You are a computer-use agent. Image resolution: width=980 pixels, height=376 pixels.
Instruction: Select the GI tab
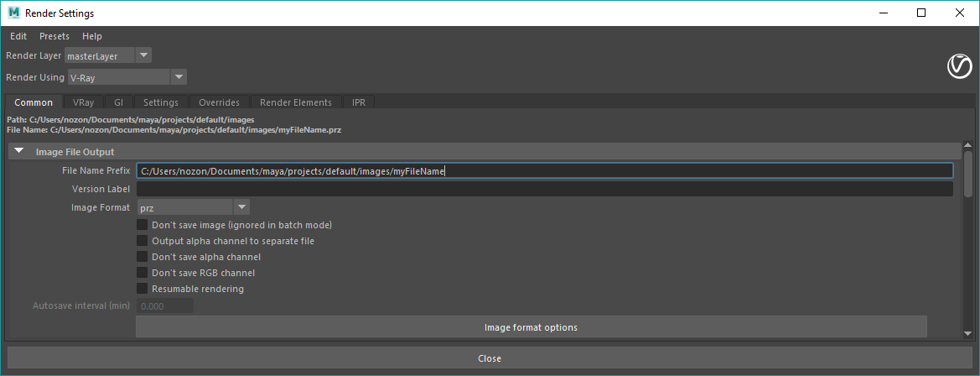118,102
